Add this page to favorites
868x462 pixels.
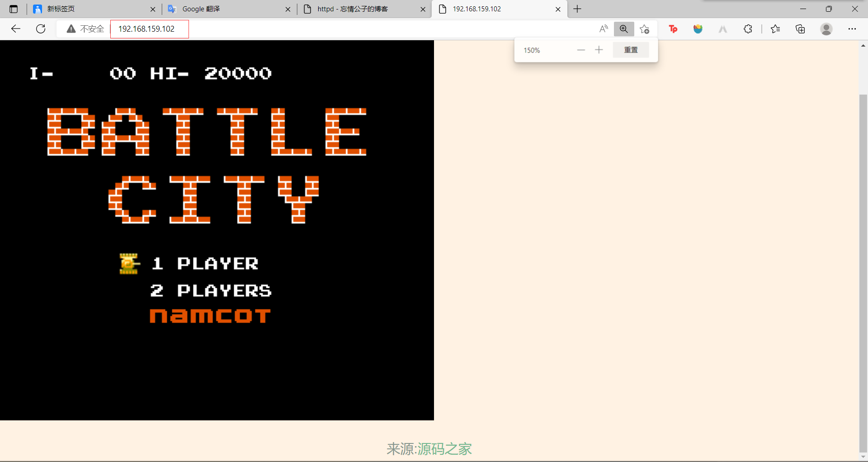645,29
